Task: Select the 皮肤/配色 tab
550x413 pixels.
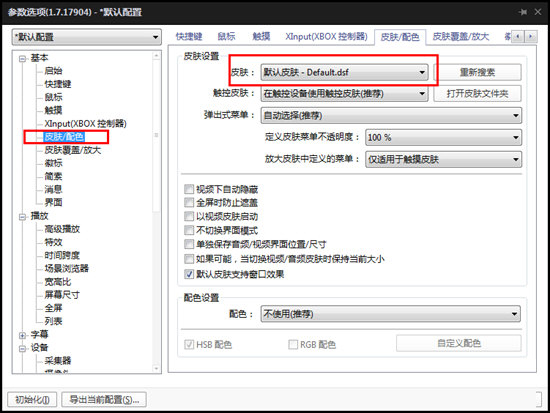Action: pyautogui.click(x=400, y=37)
